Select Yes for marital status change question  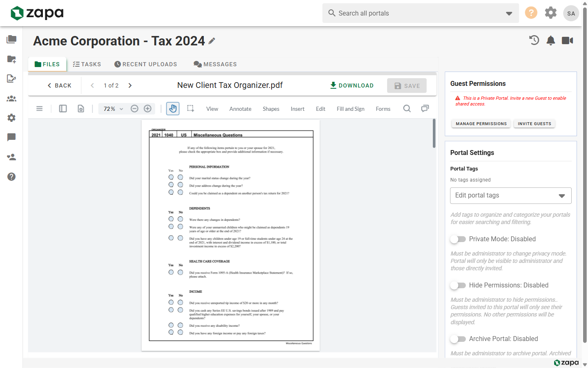point(171,177)
